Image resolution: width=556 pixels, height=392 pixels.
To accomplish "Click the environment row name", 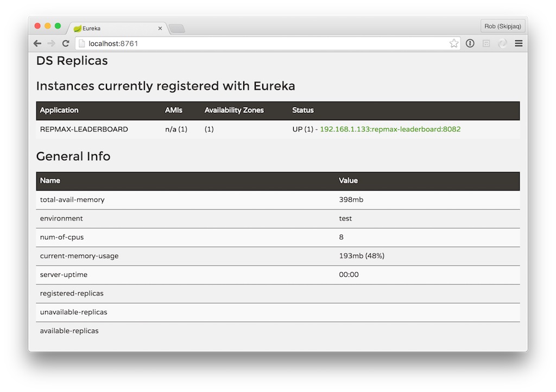I will pos(61,218).
